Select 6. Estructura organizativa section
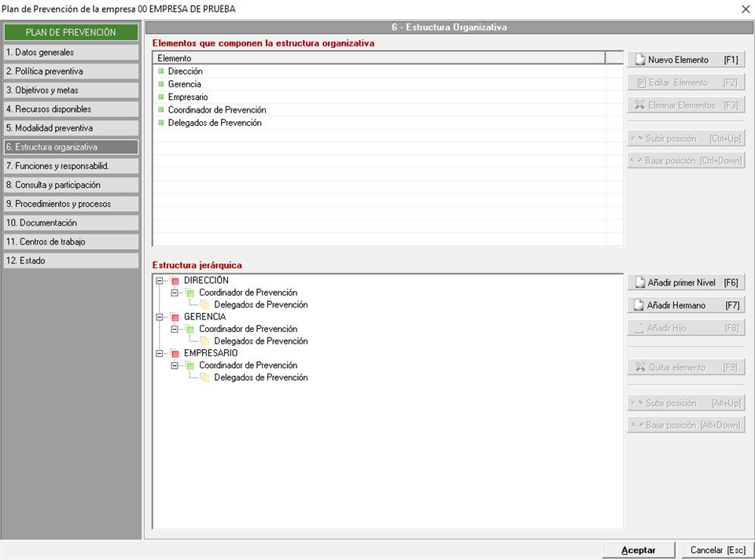The width and height of the screenshot is (755, 560). pos(72,147)
